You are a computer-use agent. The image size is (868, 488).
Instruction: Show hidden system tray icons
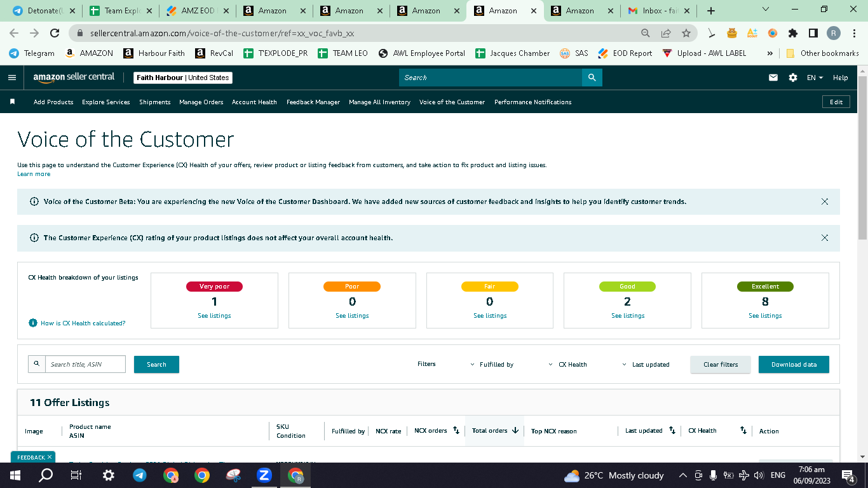[683, 475]
